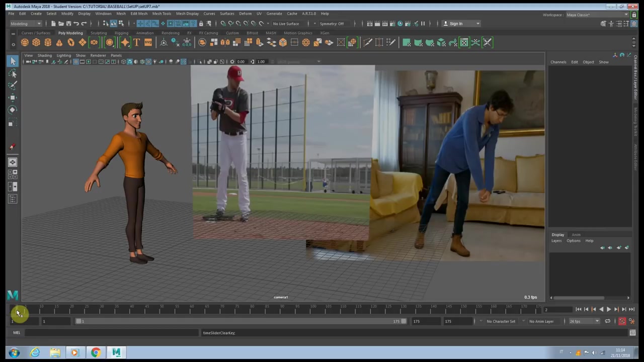Screen dimensions: 644x362
Task: Open the shelf options arrows at right
Action: (x=633, y=43)
